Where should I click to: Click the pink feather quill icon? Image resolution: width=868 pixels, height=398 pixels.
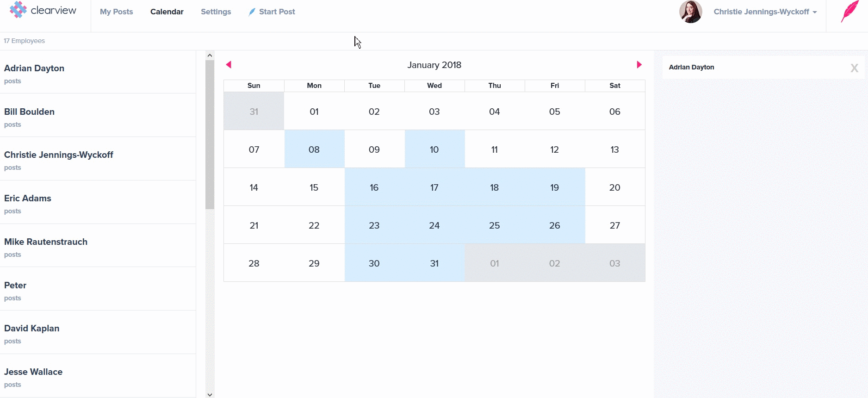(x=849, y=12)
